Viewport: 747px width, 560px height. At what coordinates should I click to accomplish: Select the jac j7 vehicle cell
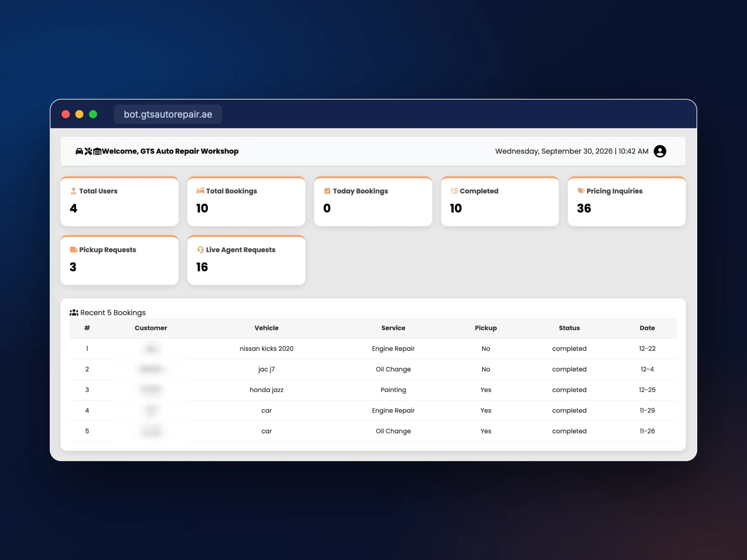pos(267,369)
